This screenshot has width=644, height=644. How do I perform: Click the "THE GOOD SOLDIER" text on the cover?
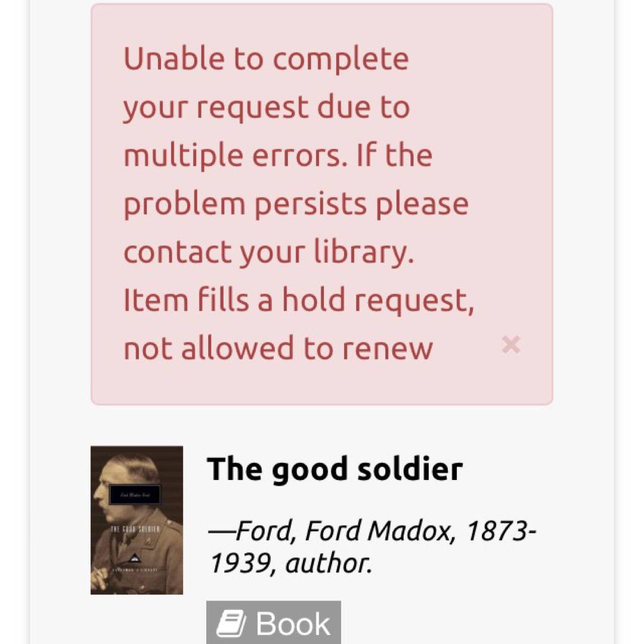(134, 529)
